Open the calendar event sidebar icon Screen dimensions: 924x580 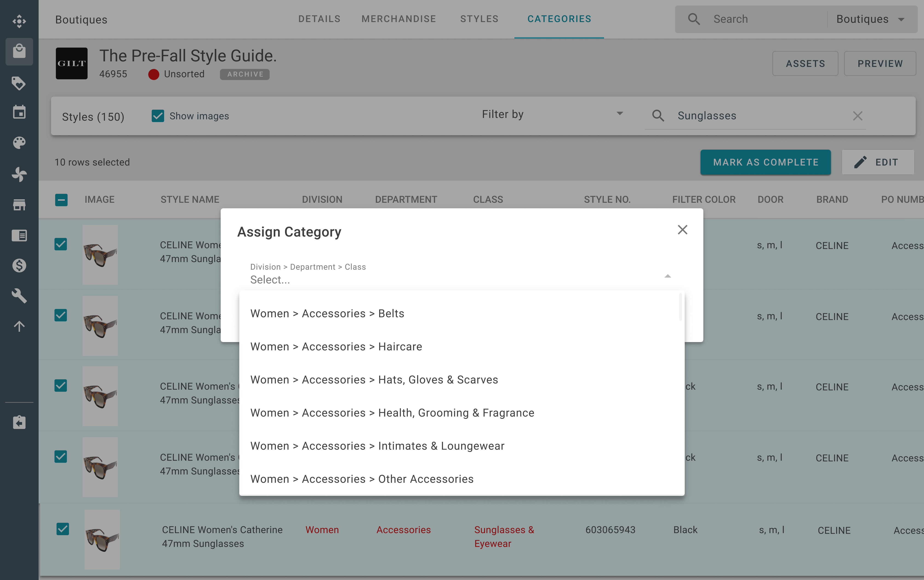(19, 112)
